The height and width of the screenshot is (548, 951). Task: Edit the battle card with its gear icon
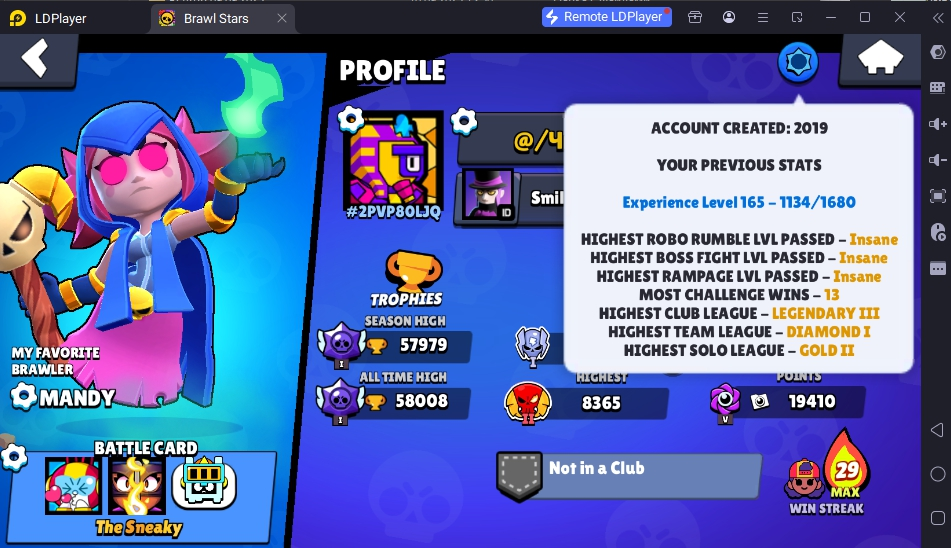click(13, 457)
